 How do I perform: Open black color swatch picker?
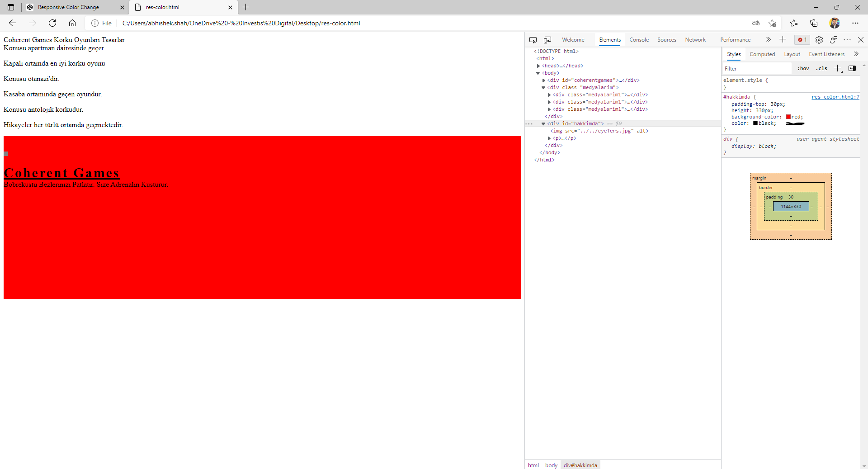point(755,123)
